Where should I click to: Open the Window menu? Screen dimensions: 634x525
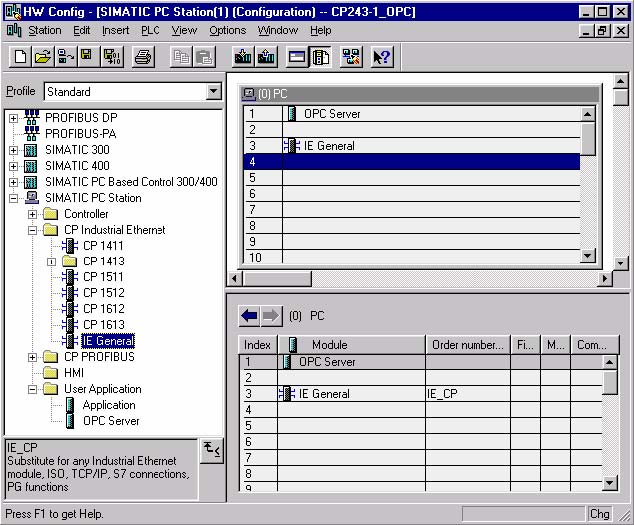pos(277,30)
